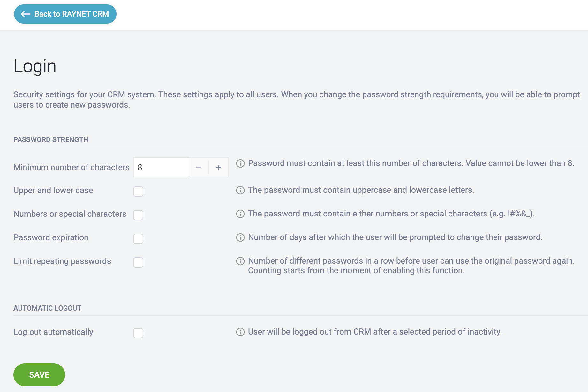This screenshot has height=392, width=588.
Task: Click info icon for repeating passwords description
Action: 240,261
